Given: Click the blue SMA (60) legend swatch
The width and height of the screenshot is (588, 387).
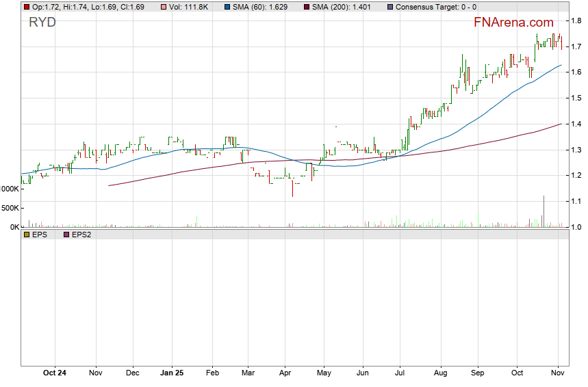Looking at the screenshot, I should coord(227,7).
